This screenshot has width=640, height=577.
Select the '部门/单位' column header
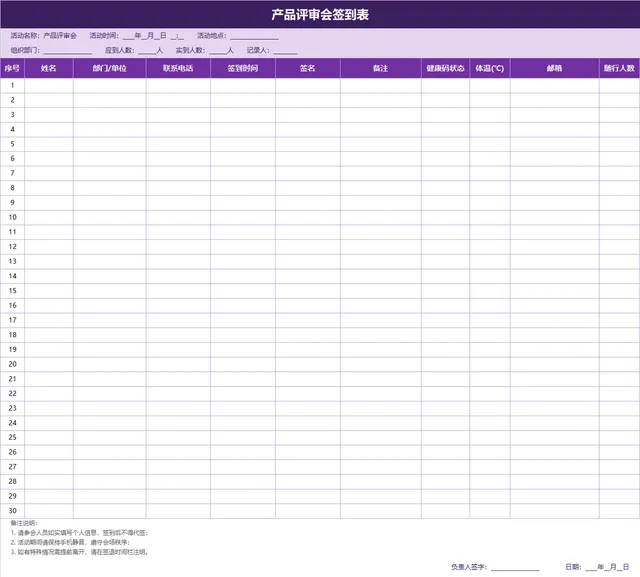pos(109,68)
